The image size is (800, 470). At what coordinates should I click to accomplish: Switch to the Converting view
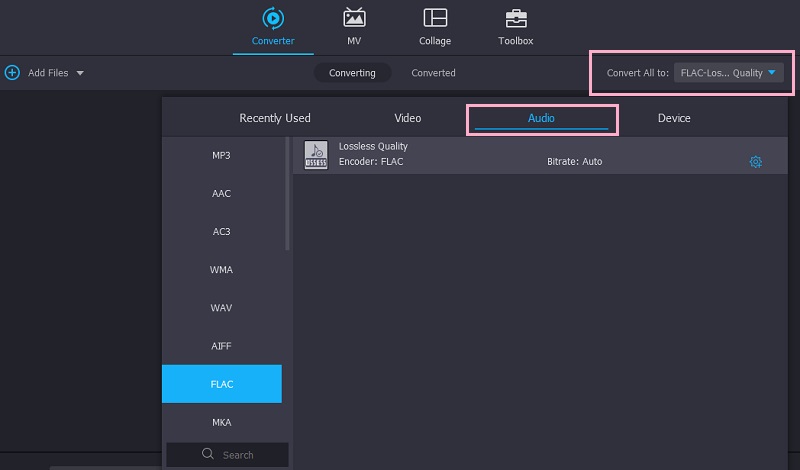pyautogui.click(x=352, y=73)
